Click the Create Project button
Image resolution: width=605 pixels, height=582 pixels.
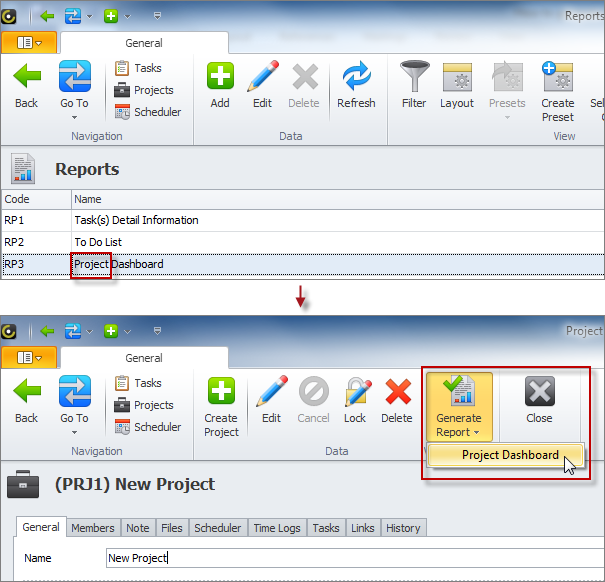click(221, 406)
